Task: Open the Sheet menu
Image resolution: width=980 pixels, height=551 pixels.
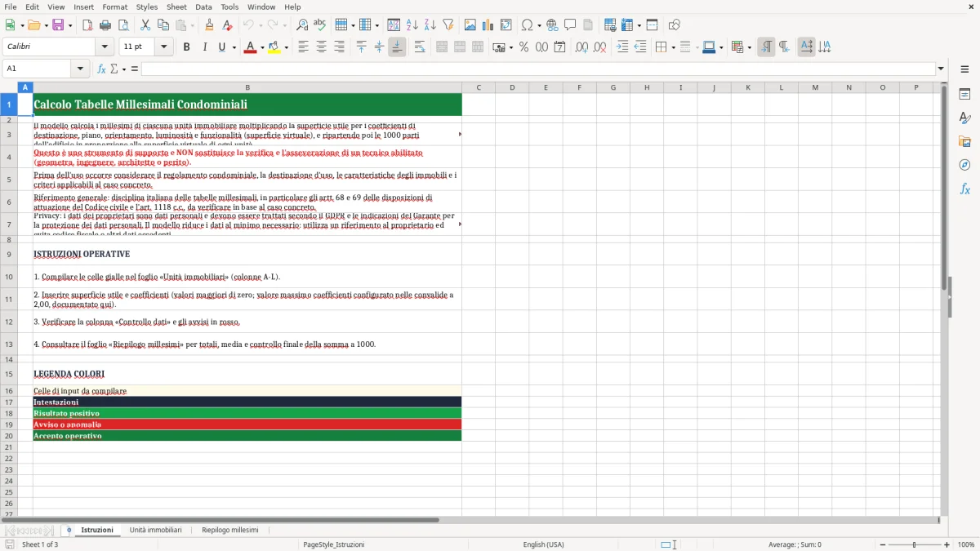Action: [176, 7]
